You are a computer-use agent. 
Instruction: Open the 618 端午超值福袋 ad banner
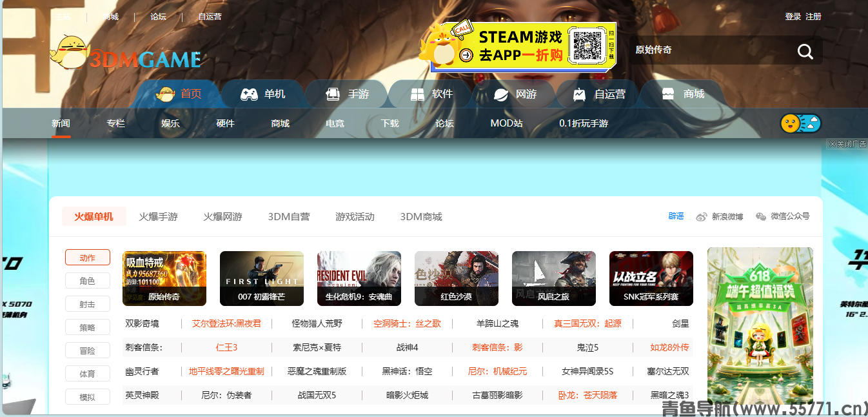[x=760, y=327]
